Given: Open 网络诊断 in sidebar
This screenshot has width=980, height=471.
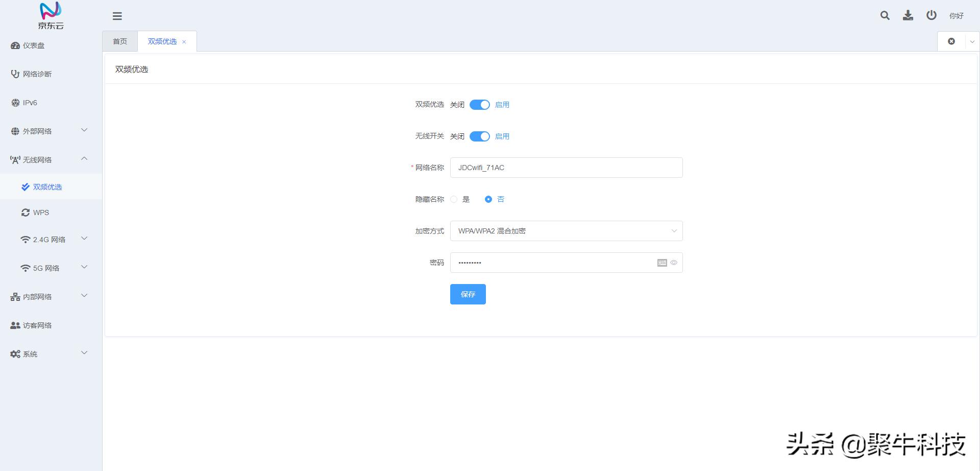Looking at the screenshot, I should click(x=51, y=74).
